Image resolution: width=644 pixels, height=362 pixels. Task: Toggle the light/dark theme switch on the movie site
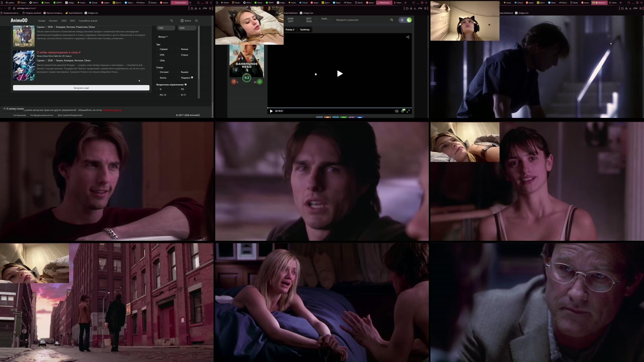tap(405, 20)
